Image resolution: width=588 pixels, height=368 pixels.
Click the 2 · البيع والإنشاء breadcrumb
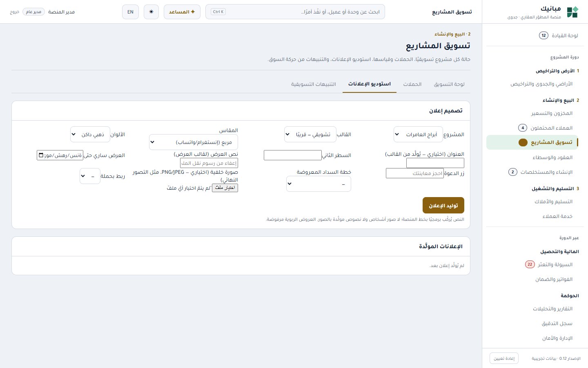click(x=452, y=34)
